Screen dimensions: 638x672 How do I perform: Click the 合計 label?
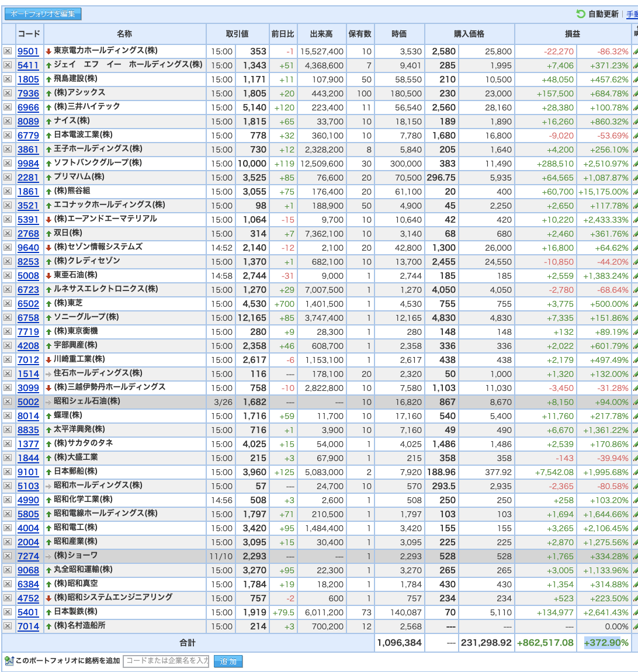(187, 643)
